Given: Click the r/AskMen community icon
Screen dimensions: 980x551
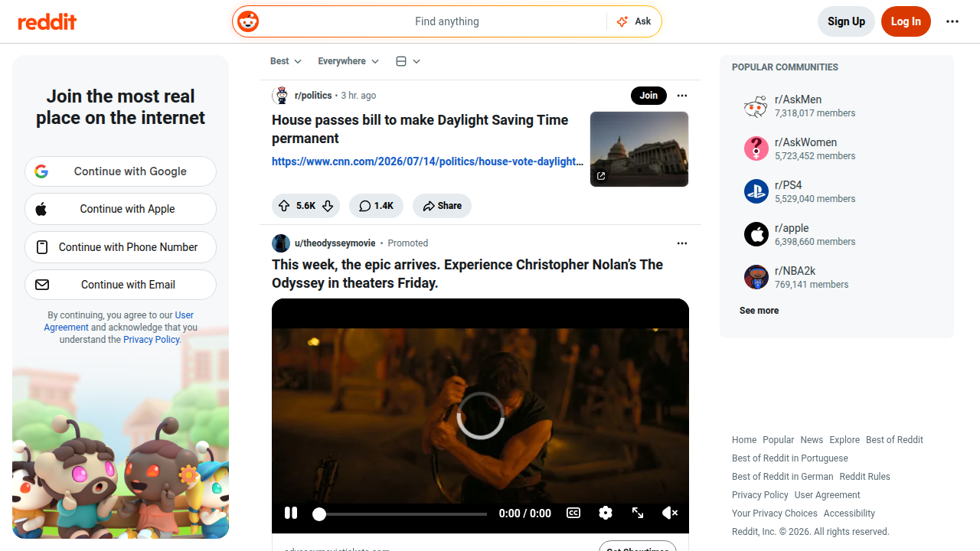Looking at the screenshot, I should pyautogui.click(x=756, y=106).
